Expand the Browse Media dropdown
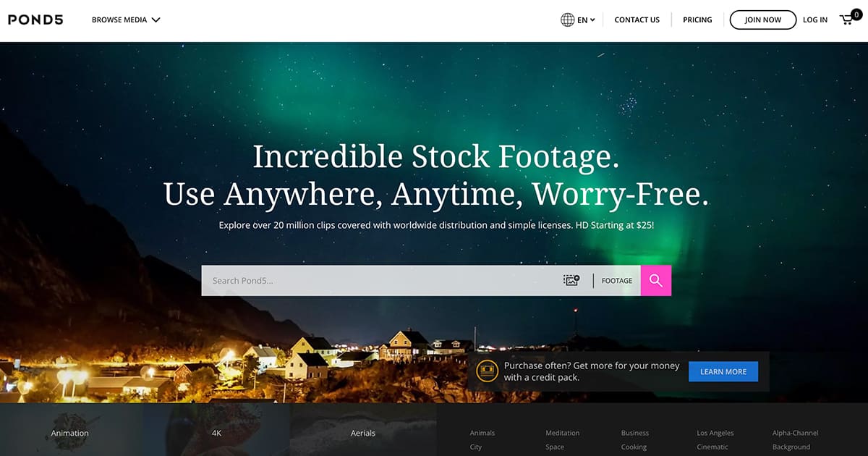 (x=126, y=20)
